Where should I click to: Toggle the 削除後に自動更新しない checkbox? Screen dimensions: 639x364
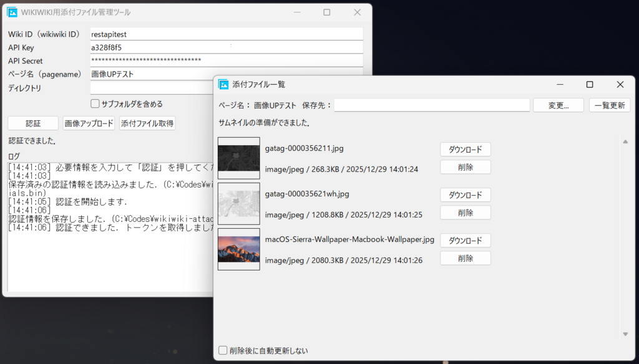(x=223, y=350)
